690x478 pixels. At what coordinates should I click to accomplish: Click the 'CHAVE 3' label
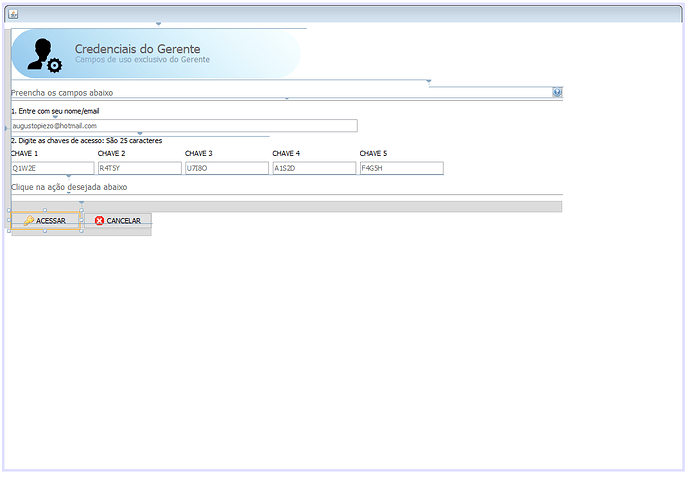[x=198, y=153]
